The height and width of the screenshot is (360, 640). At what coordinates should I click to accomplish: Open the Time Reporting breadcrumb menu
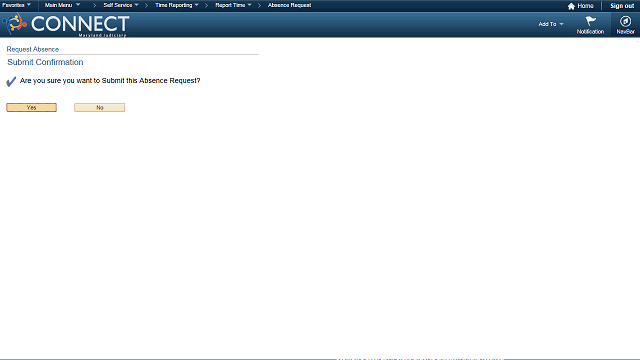click(177, 5)
